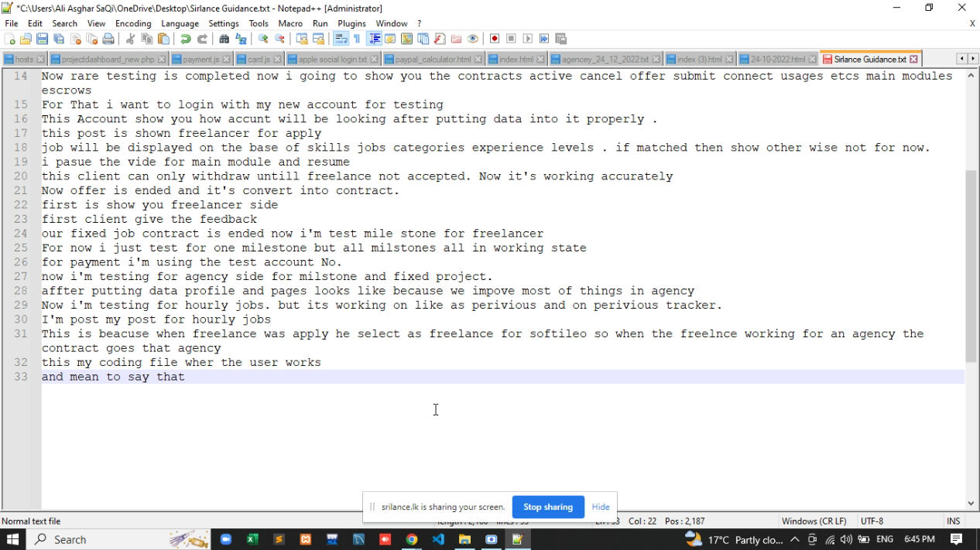Click the Undo arrow icon
Screen dimensions: 980x550
pos(186,39)
